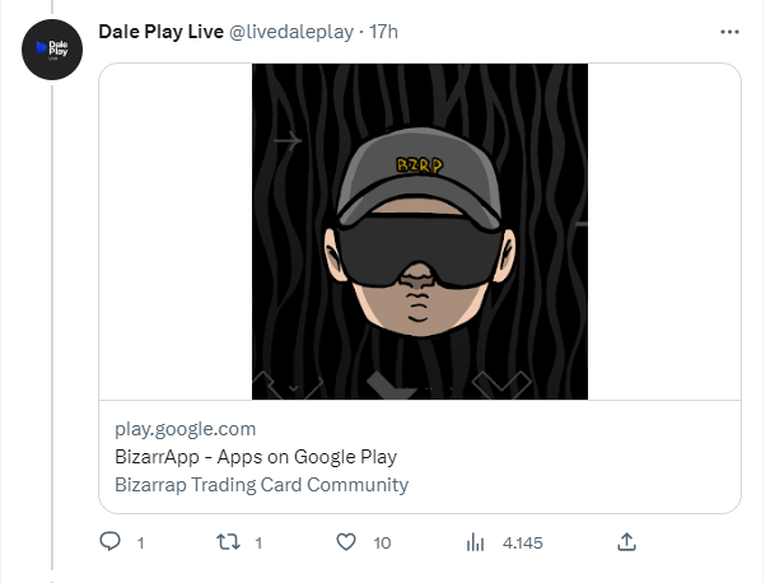Click the @livedaleplay handle
The width and height of the screenshot is (770, 583).
click(x=292, y=32)
